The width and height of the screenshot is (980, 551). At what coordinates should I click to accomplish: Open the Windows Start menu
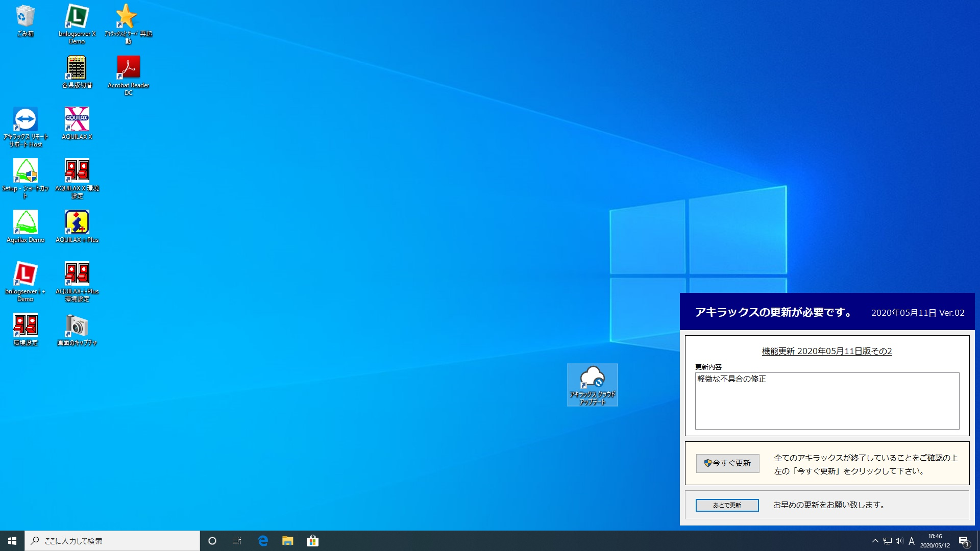[x=12, y=541]
